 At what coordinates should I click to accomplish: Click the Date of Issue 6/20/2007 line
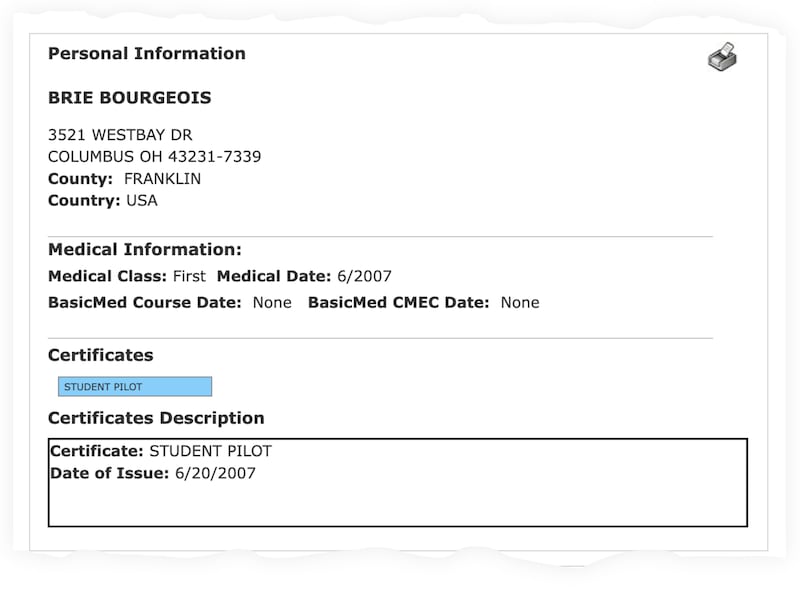click(x=152, y=473)
